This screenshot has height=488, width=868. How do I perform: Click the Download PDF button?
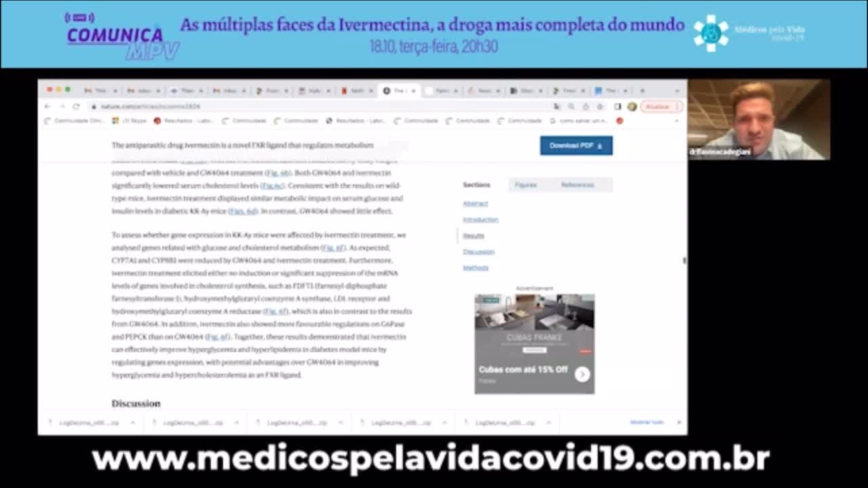[576, 146]
